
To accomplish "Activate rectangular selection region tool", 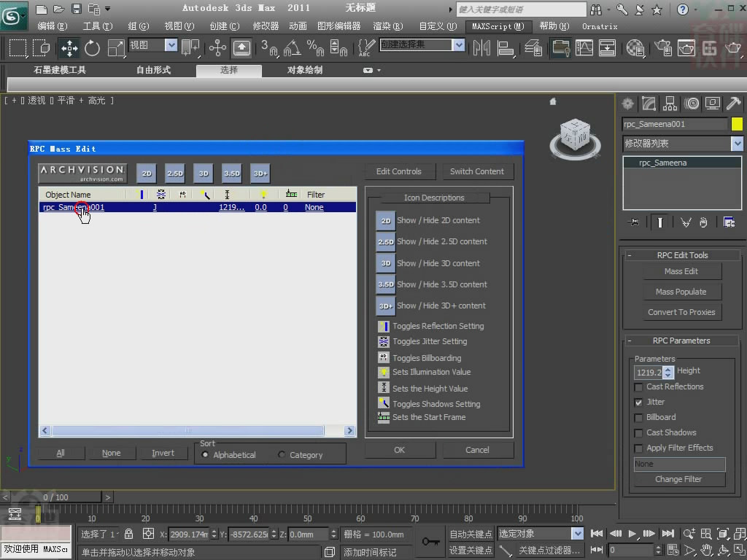I will point(18,48).
